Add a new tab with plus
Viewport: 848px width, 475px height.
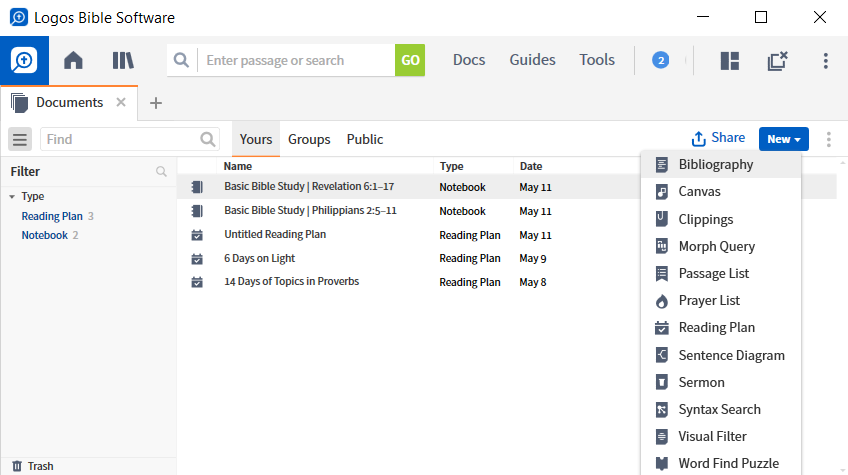[156, 103]
